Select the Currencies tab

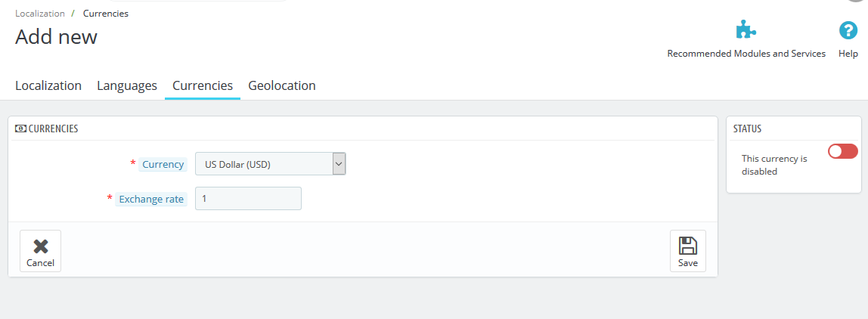(203, 85)
